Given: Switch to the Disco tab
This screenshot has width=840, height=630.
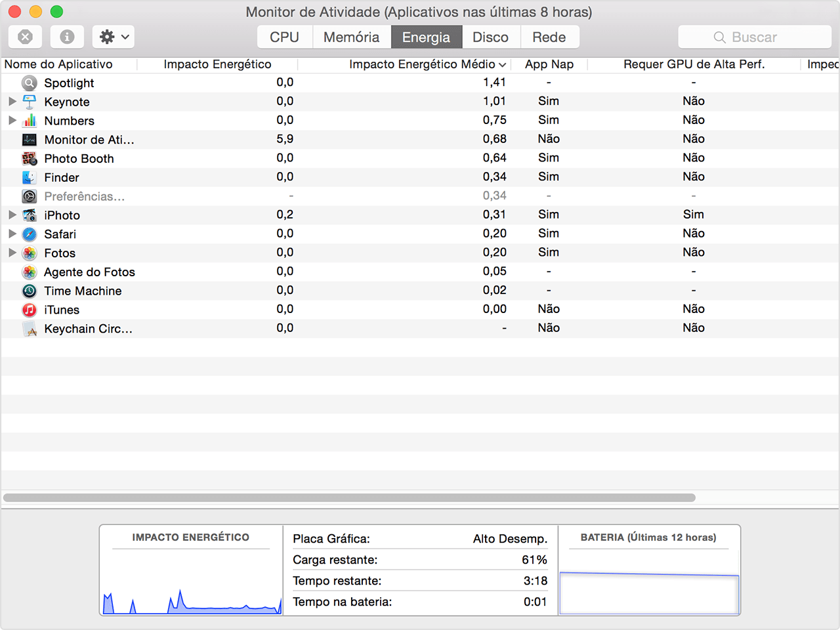Looking at the screenshot, I should tap(491, 37).
